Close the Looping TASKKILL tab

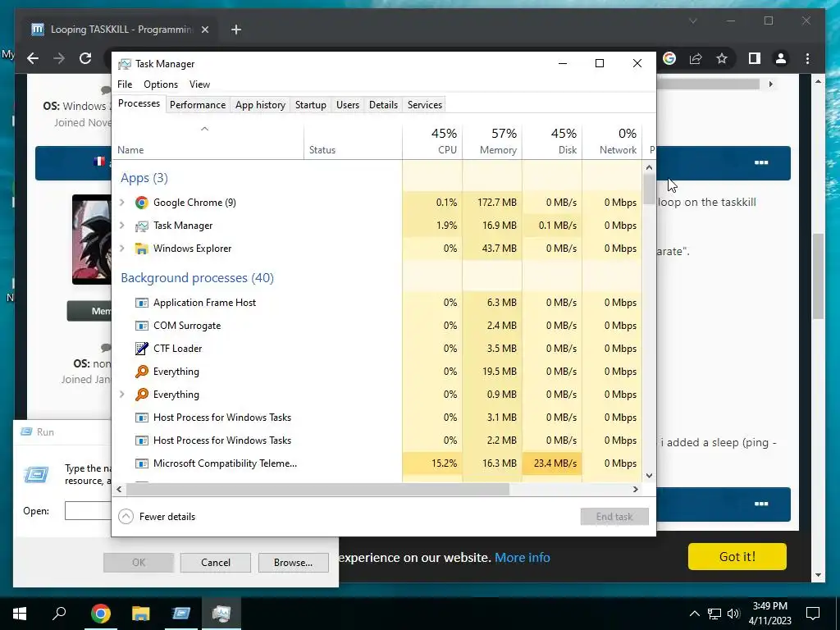click(x=204, y=30)
